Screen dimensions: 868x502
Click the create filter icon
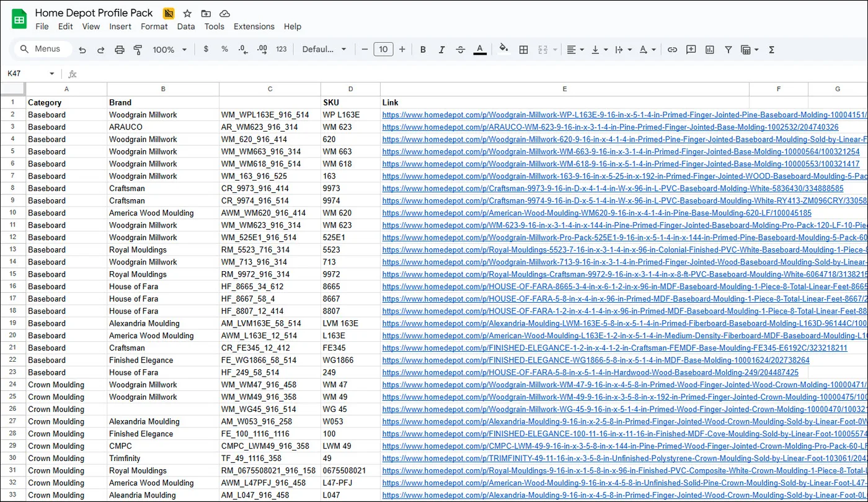(x=728, y=49)
